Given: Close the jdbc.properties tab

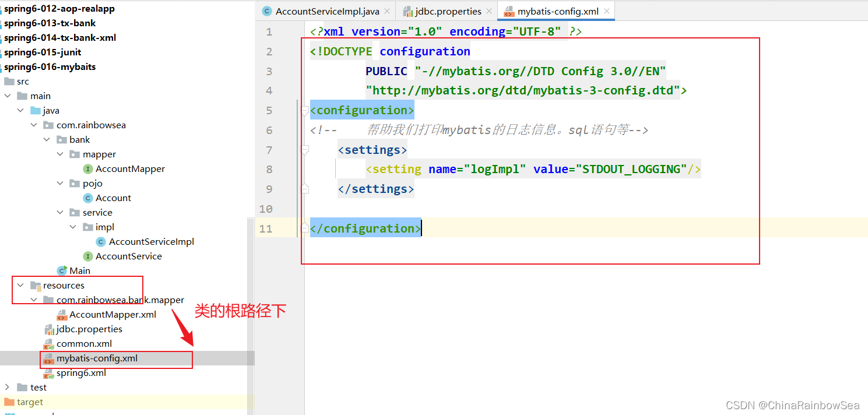Looking at the screenshot, I should (489, 12).
